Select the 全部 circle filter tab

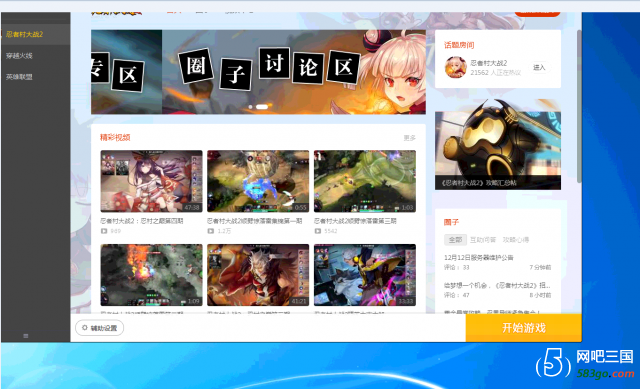[455, 240]
